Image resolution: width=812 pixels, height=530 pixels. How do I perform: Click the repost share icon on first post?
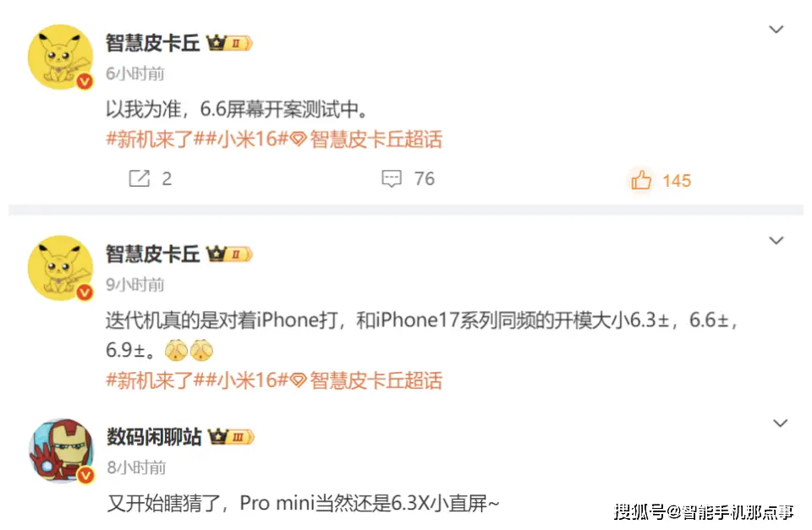click(139, 178)
